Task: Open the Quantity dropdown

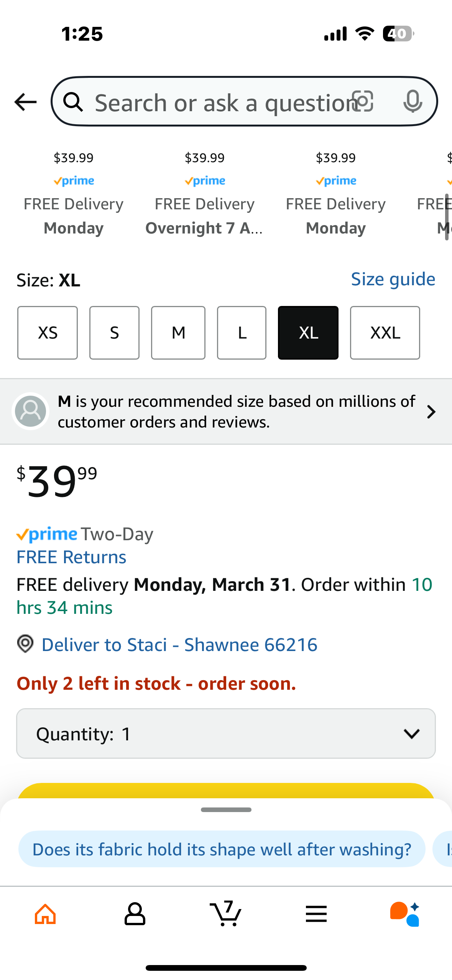Action: (226, 733)
